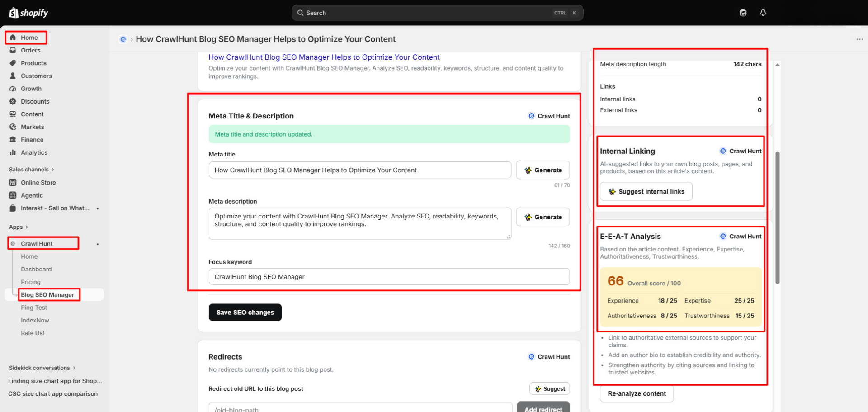
Task: Open the Sidekick assistant icon in header
Action: pyautogui.click(x=743, y=13)
